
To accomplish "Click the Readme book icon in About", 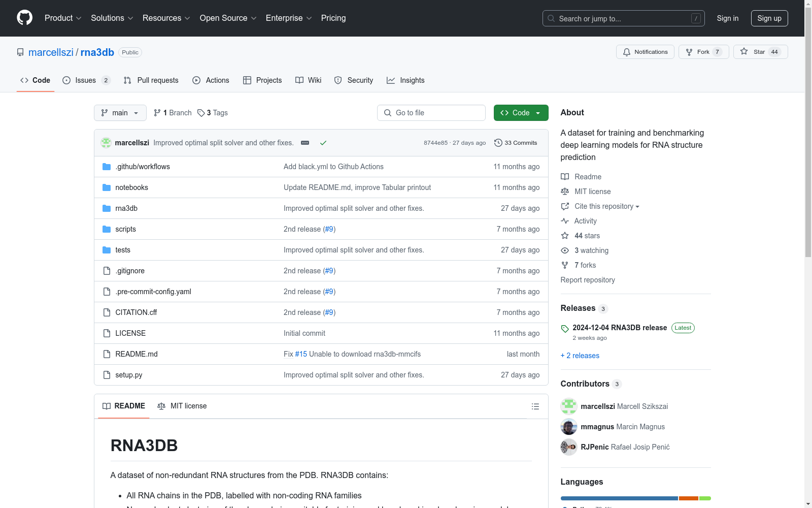I will (565, 177).
